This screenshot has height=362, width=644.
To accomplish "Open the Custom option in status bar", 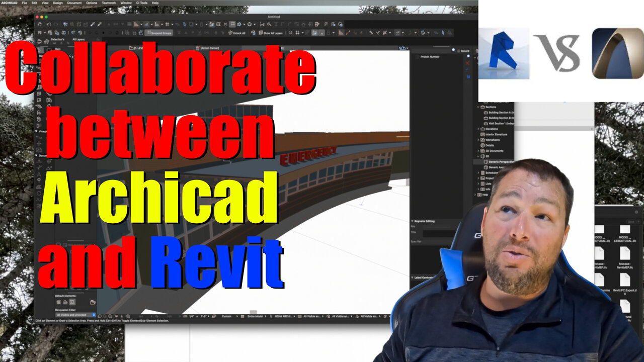I will [227, 316].
